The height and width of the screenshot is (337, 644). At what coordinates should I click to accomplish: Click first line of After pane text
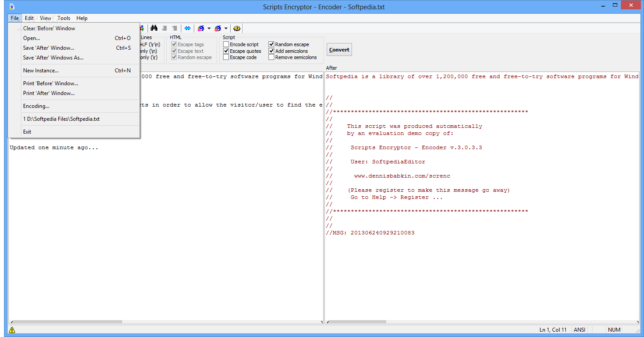482,76
